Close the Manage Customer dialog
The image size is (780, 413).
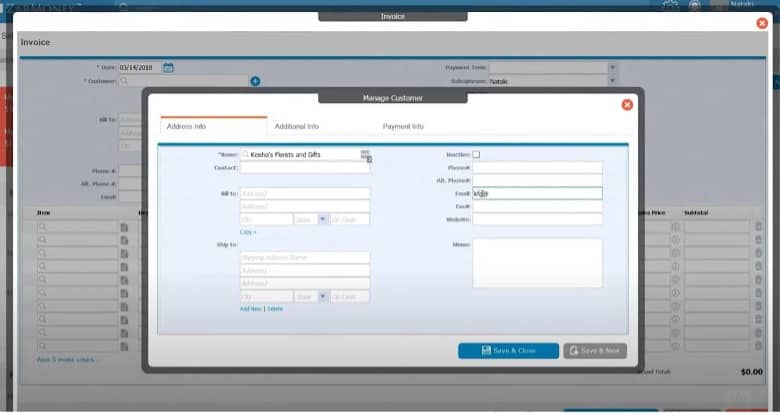tap(627, 105)
